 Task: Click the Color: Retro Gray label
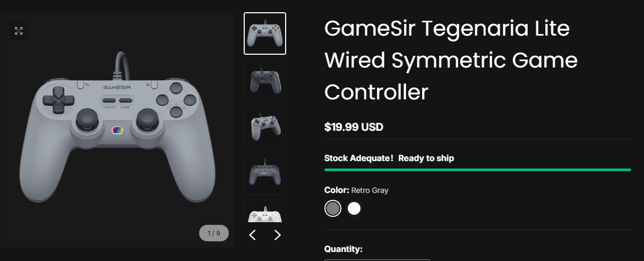pyautogui.click(x=356, y=190)
